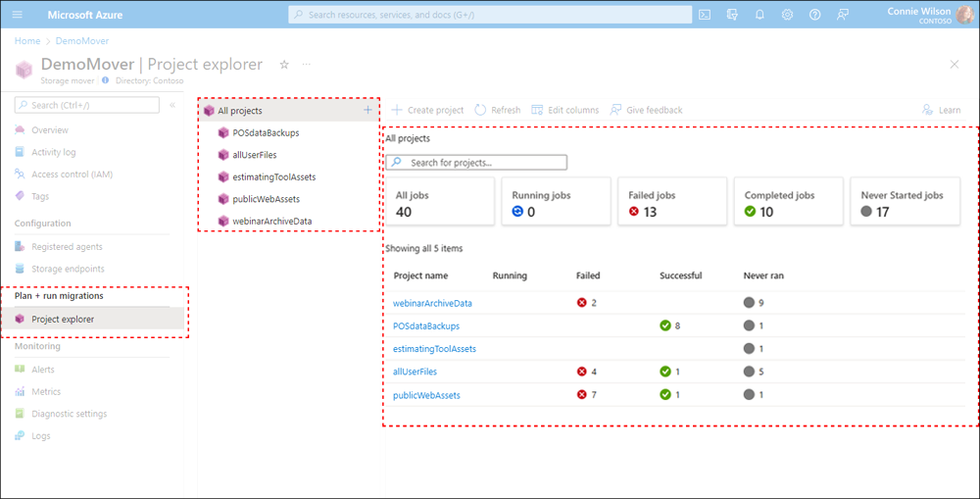
Task: Open the Directories and subscriptions filter icon
Action: (x=732, y=15)
